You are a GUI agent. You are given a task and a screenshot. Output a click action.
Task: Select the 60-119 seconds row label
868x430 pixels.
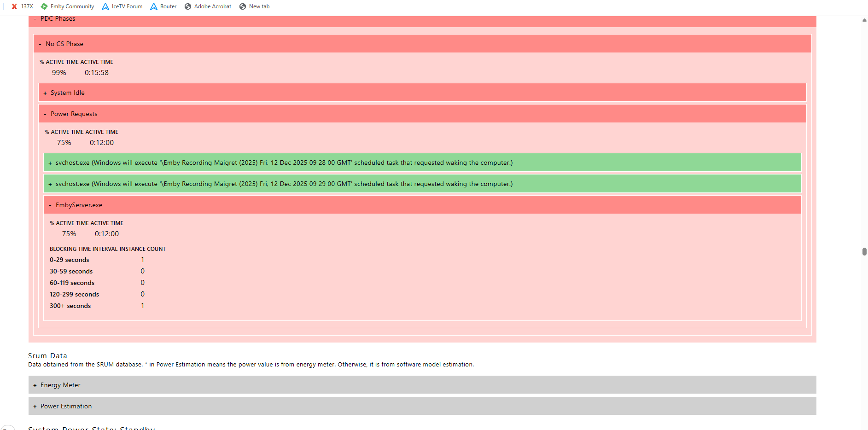72,283
